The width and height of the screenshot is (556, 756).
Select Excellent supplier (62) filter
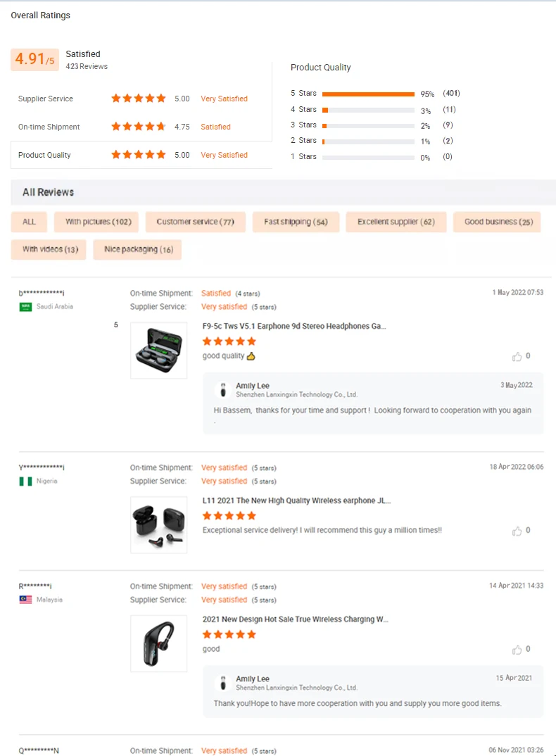[396, 222]
